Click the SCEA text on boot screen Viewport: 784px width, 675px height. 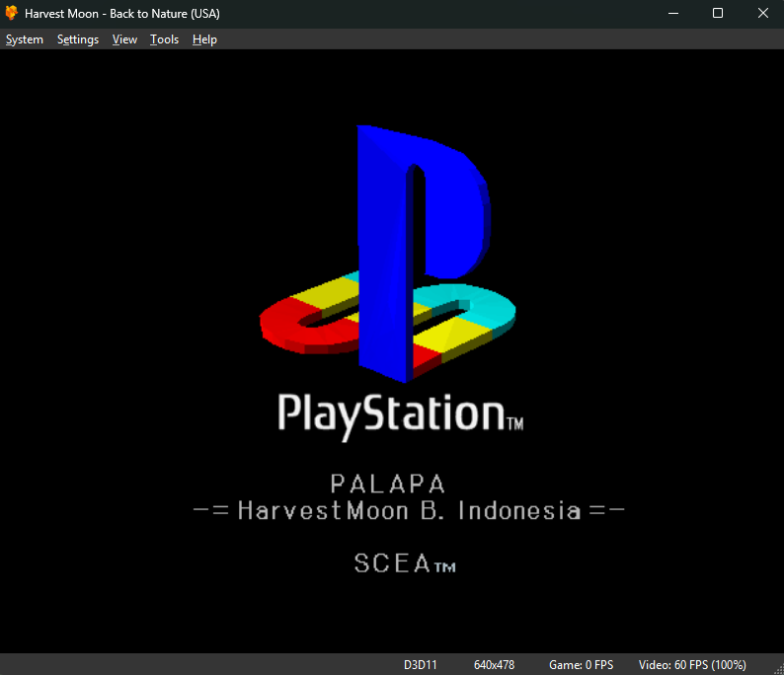(x=405, y=563)
